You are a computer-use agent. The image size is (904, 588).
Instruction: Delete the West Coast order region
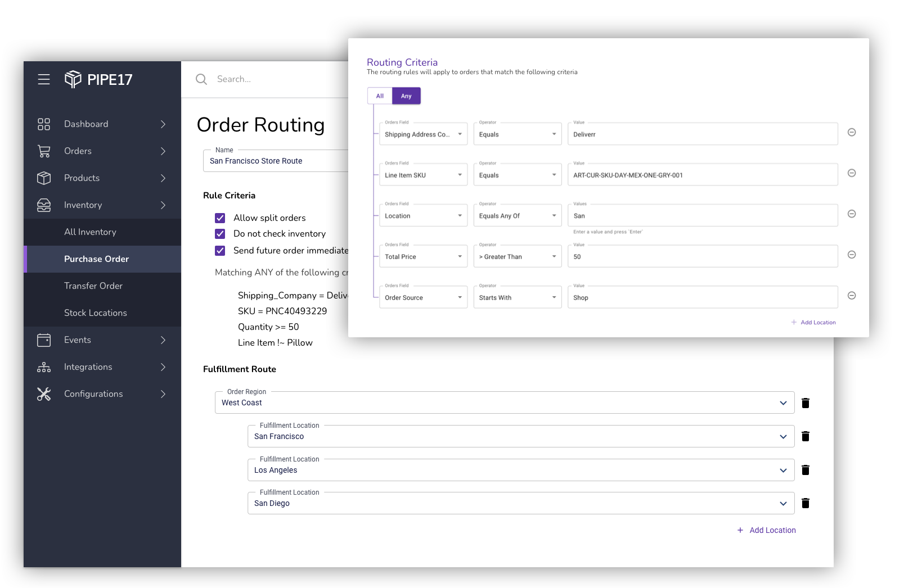click(806, 403)
